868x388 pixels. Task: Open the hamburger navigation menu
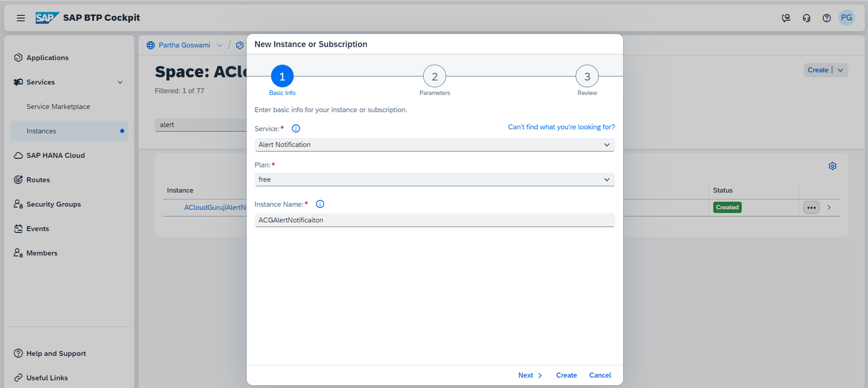(21, 18)
